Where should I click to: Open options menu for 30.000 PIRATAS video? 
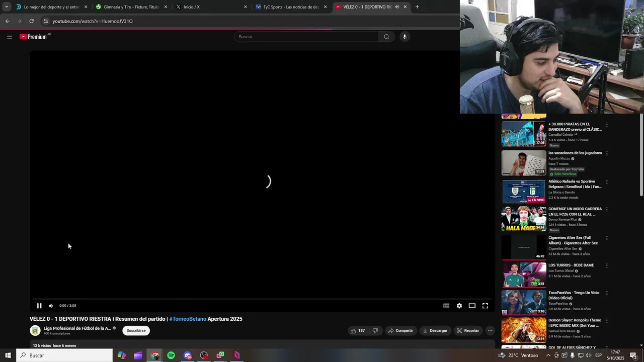(607, 125)
